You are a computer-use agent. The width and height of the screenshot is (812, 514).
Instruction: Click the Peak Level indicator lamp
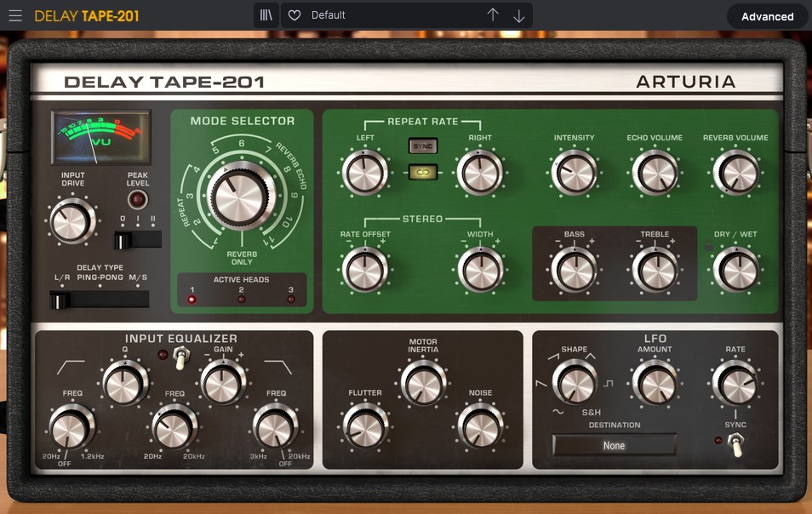pyautogui.click(x=138, y=199)
